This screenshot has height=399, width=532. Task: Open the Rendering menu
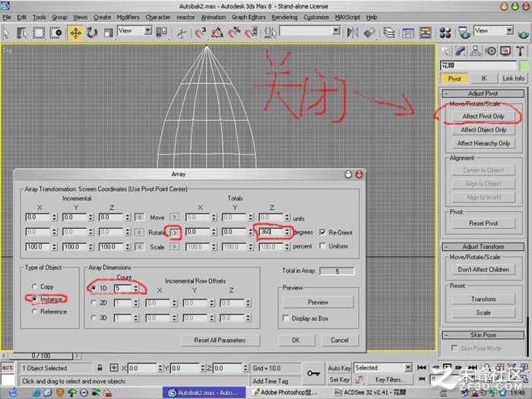click(284, 17)
